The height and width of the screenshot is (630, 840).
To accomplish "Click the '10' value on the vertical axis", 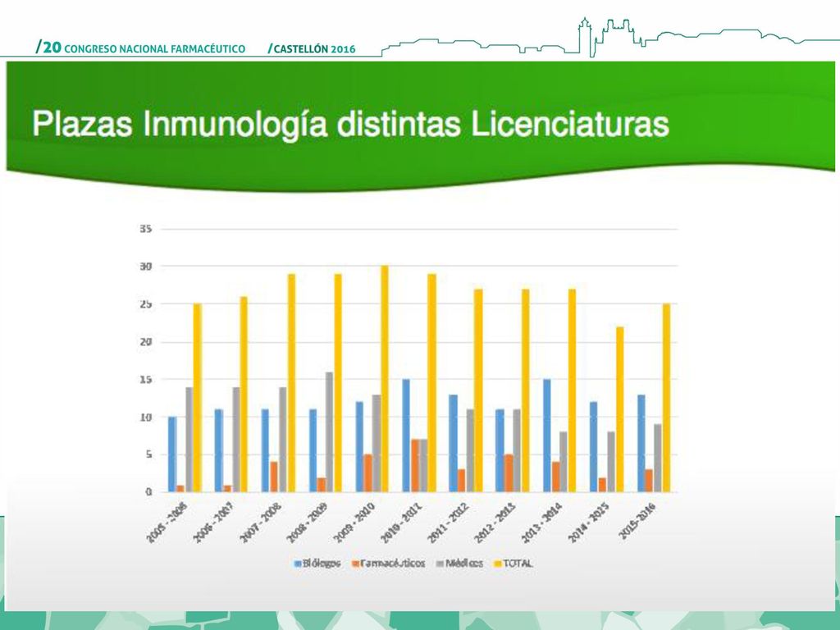I will pyautogui.click(x=146, y=417).
